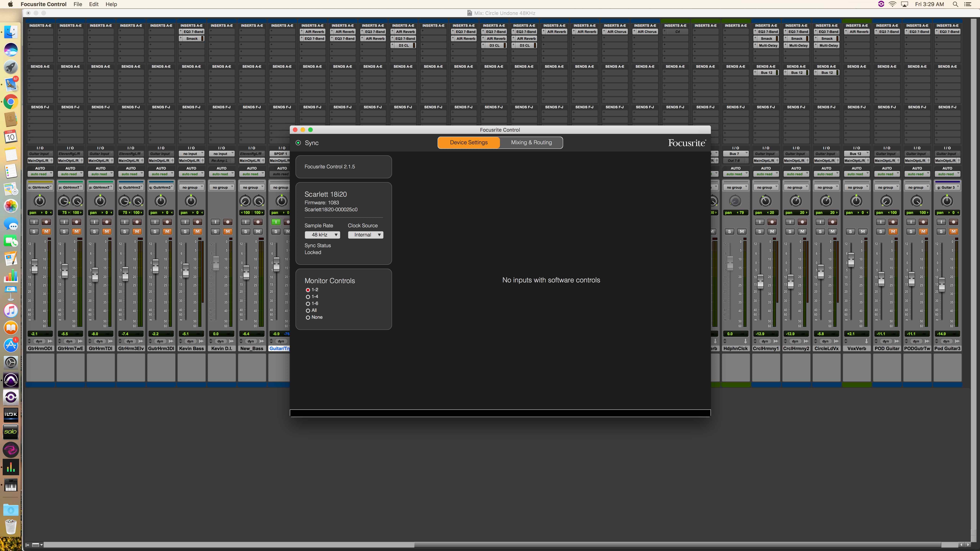Click the pan knob on Kevin Bass

[x=191, y=201]
